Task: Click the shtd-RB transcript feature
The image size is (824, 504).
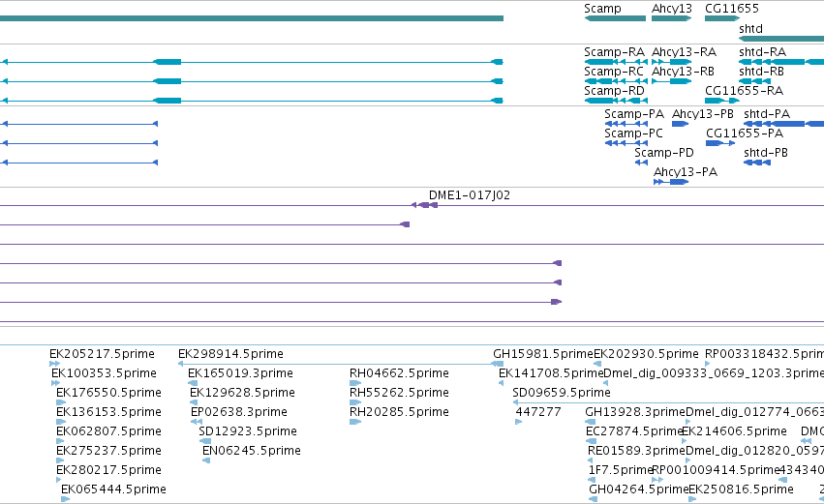Action: [754, 81]
